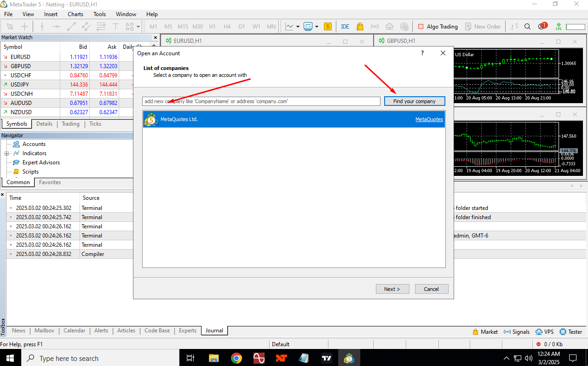The image size is (588, 366).
Task: Open the account icon with notification badge
Action: (542, 27)
